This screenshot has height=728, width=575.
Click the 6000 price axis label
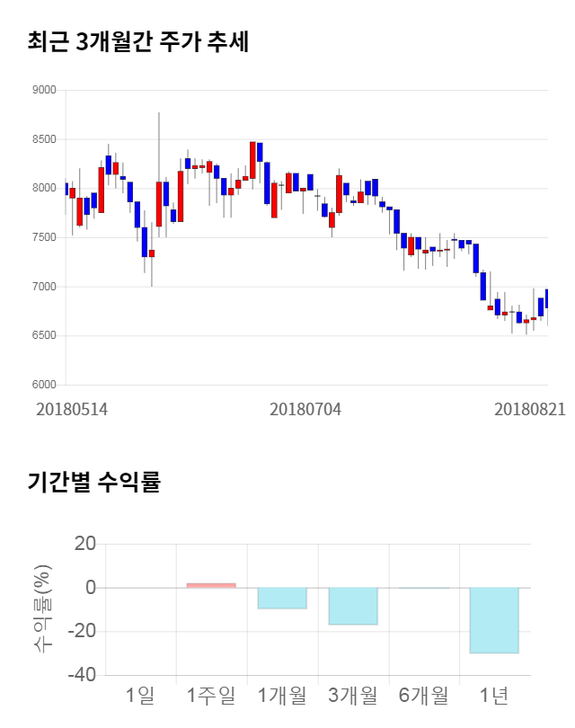(43, 385)
